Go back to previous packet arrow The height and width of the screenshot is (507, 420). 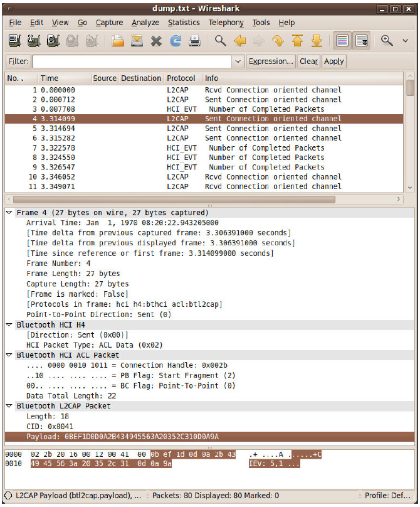(239, 41)
